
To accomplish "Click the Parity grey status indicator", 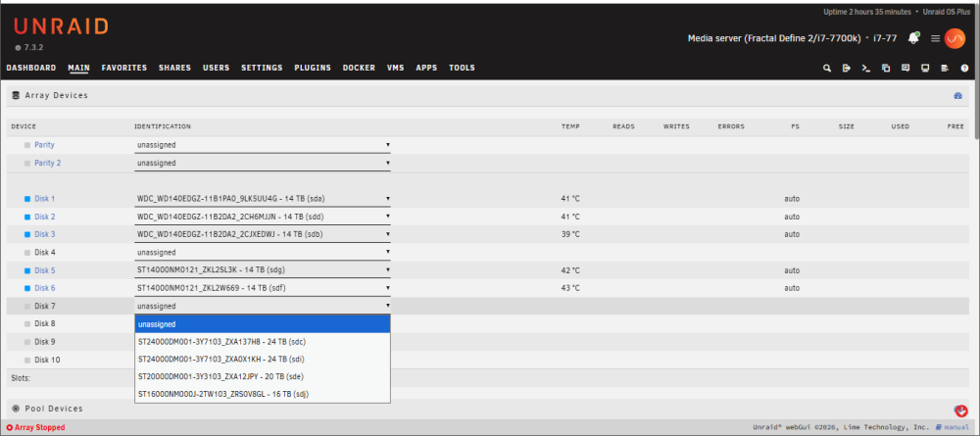I will (26, 145).
